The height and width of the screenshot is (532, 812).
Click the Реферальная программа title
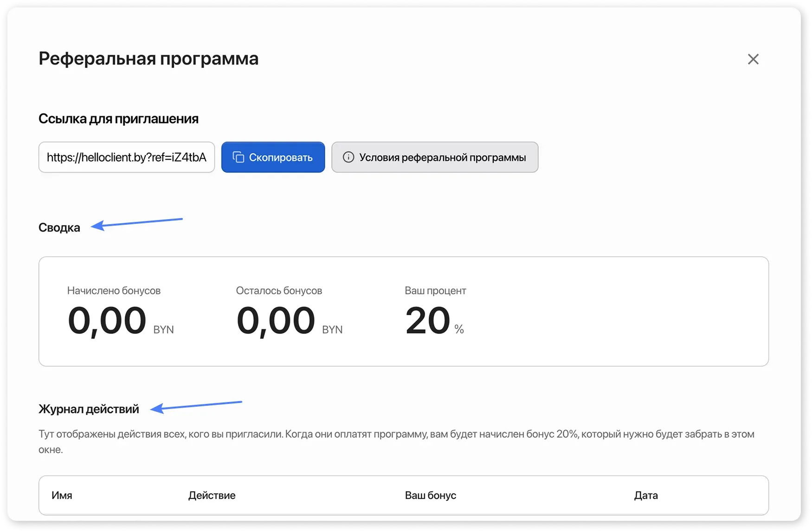pos(148,58)
